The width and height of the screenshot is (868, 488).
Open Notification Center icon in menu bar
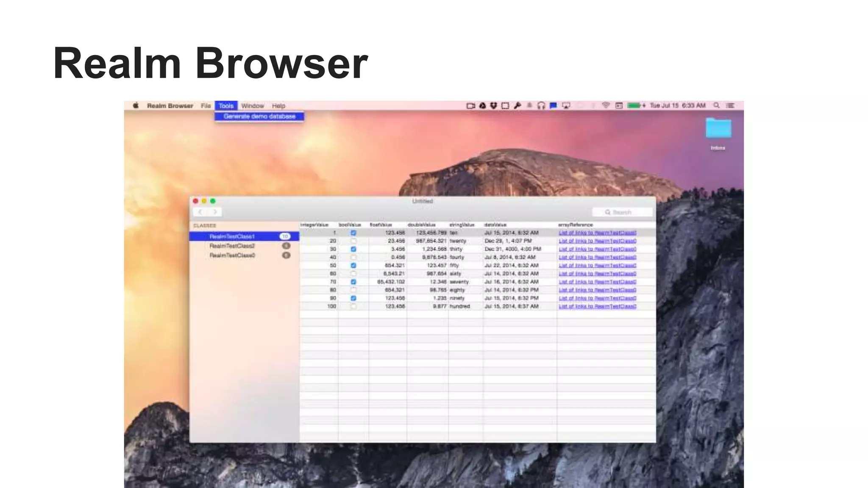coord(730,105)
